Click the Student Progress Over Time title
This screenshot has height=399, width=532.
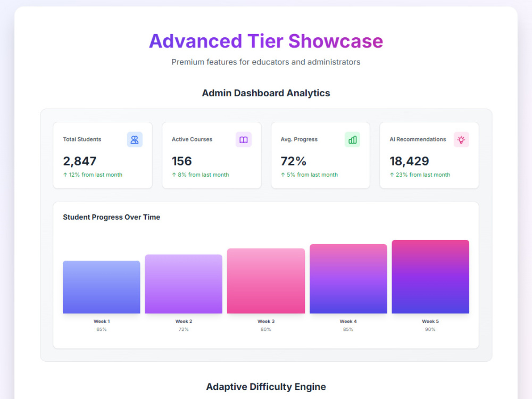pos(112,217)
